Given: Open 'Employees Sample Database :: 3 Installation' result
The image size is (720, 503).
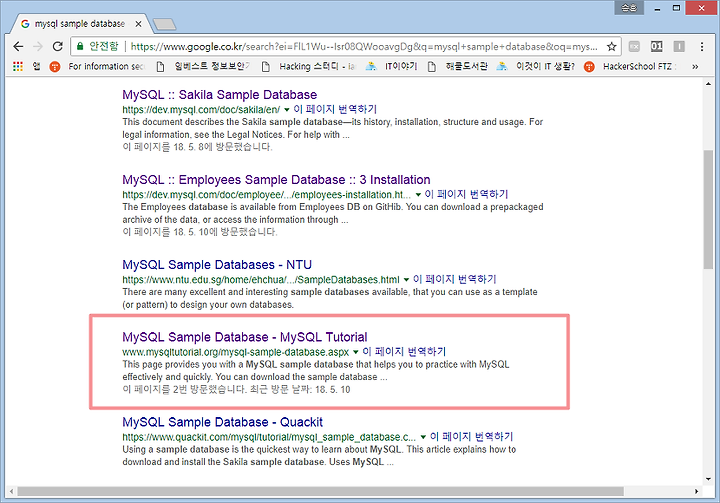Looking at the screenshot, I should pos(276,180).
